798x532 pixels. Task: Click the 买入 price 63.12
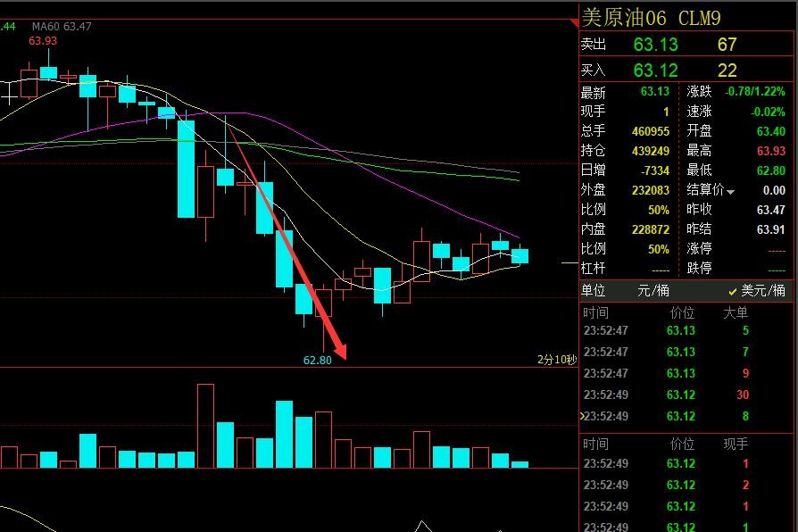click(655, 71)
